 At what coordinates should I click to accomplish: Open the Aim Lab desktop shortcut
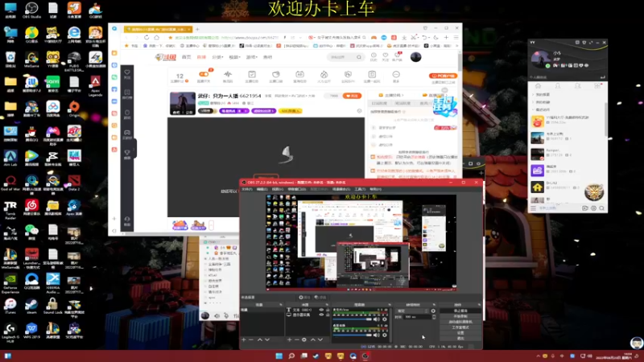pos(10,158)
